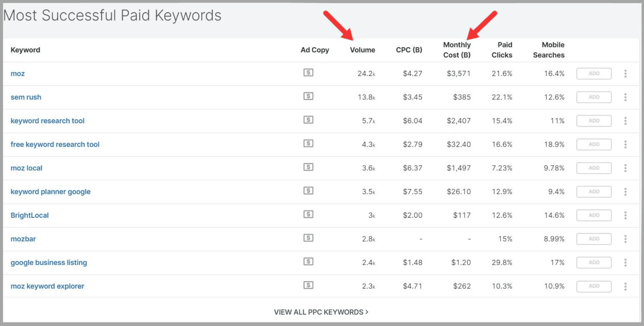Click ADD button for sem rush
Viewport: 644px width, 326px height.
594,97
